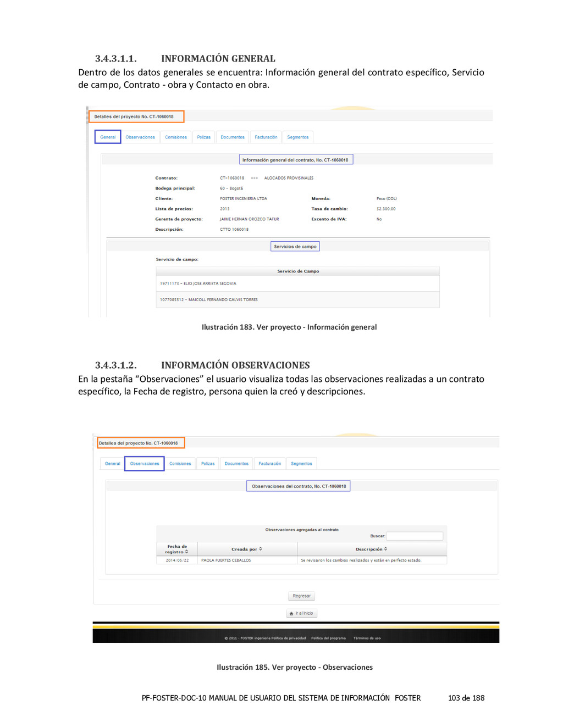Sort by Fecha de registro arrows
The height and width of the screenshot is (728, 563).
186,552
